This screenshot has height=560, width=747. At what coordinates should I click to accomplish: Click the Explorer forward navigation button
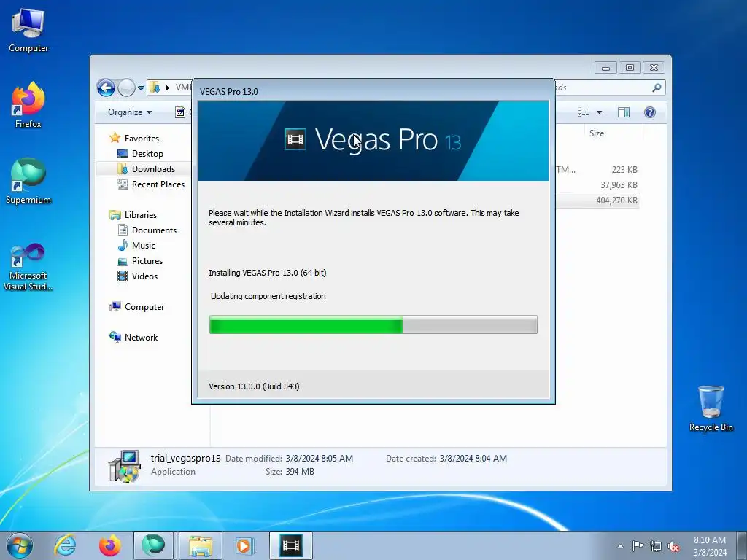(x=126, y=87)
